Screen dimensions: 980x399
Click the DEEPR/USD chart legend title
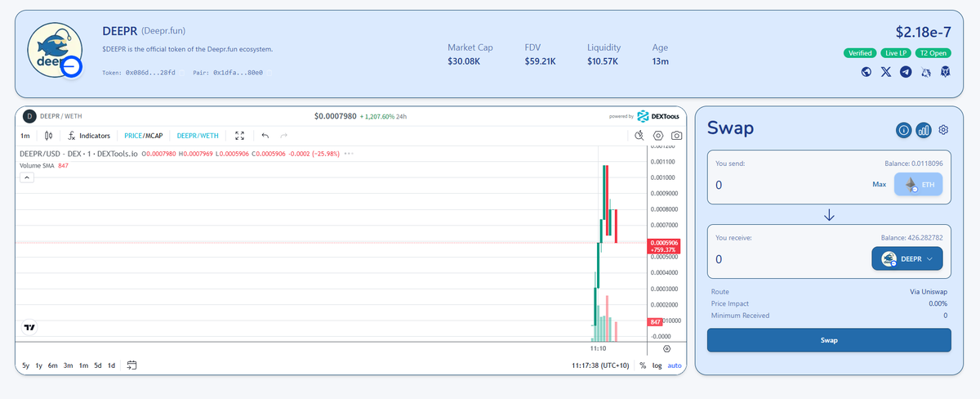coord(78,154)
